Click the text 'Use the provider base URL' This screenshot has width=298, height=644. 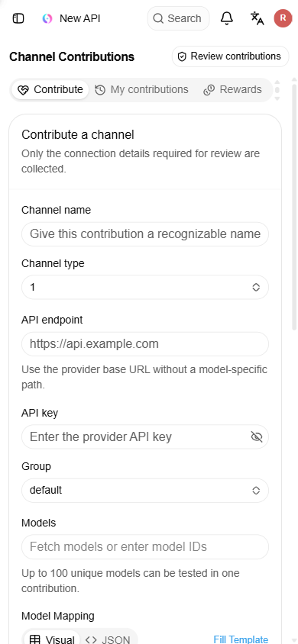click(86, 369)
